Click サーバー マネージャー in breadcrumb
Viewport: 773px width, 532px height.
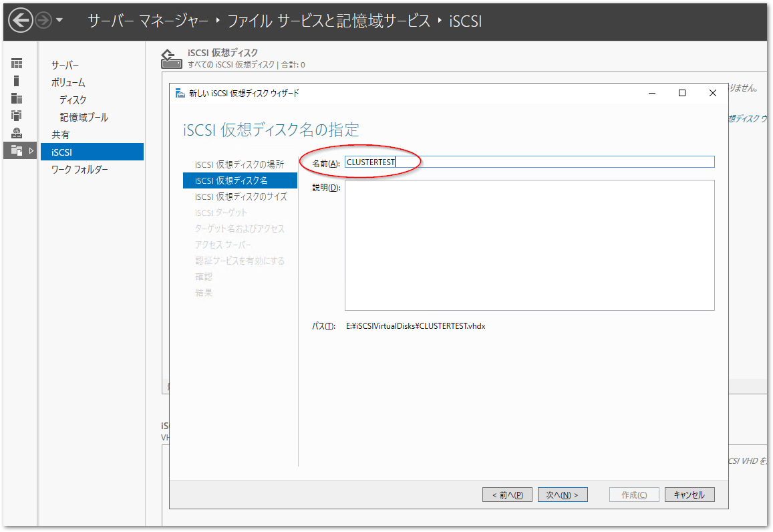(148, 21)
